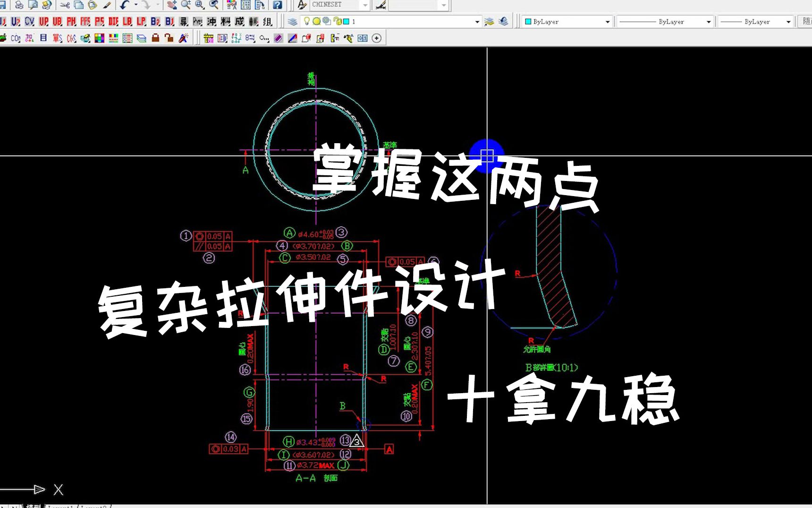Click the Redo arrow

coord(146,5)
